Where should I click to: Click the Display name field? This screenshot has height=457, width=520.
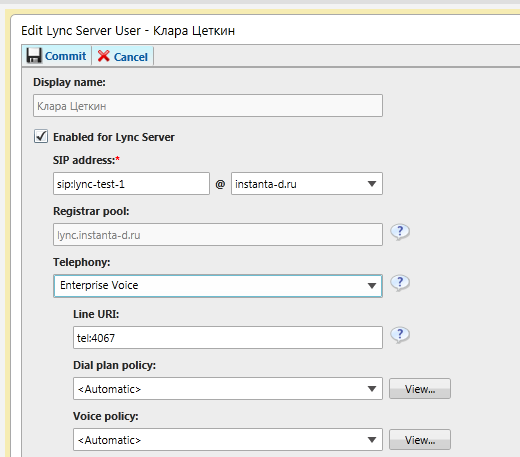[x=208, y=106]
